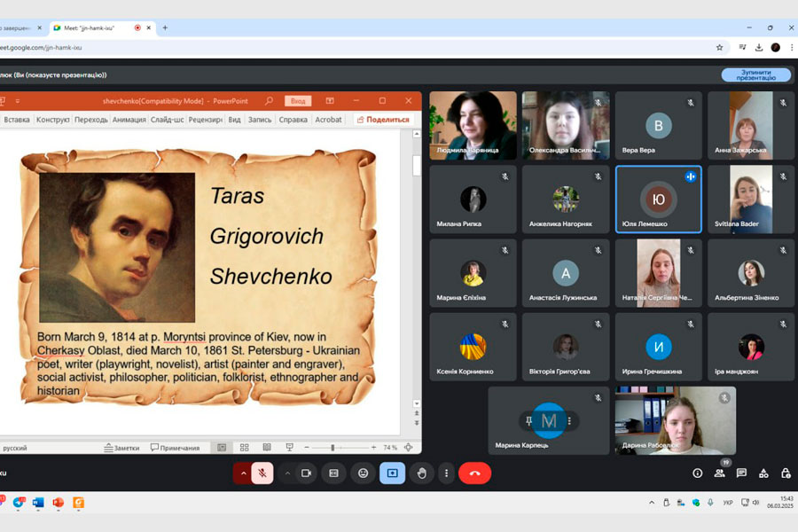Screen dimensions: 798x532
Task: Click the Зупинити презентацію button
Action: point(755,74)
